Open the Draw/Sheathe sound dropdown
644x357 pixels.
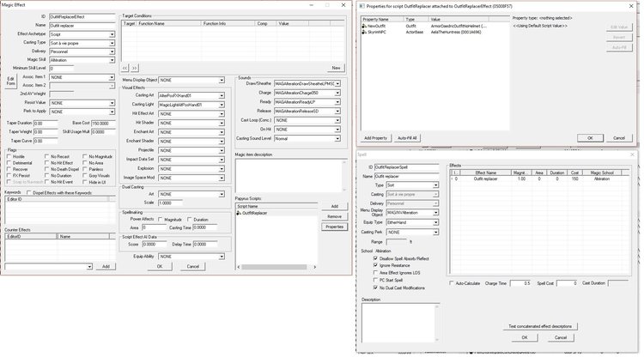tap(337, 84)
